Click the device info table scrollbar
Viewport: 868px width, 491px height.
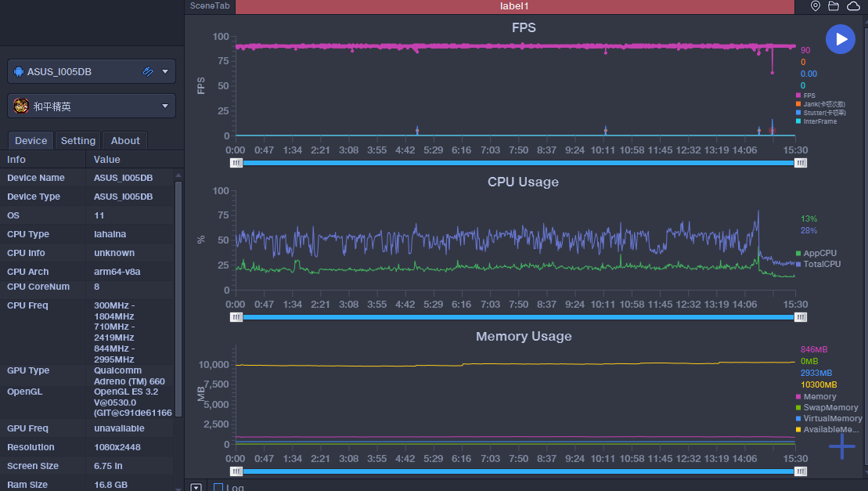coord(178,299)
